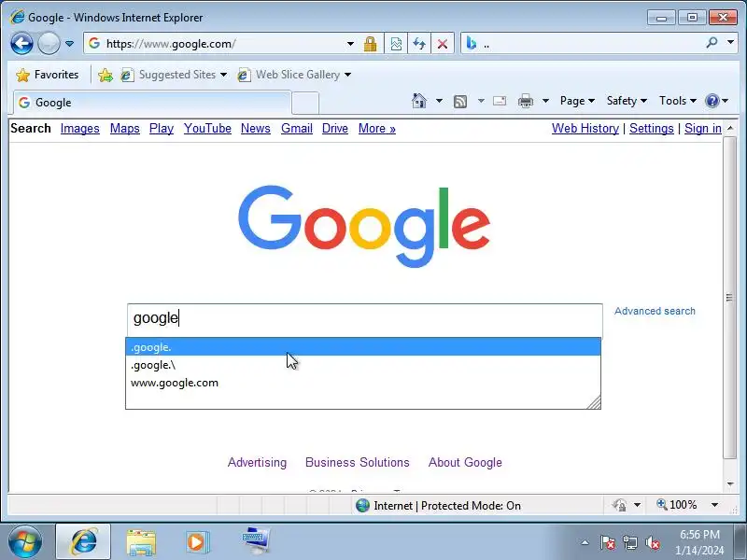Open the Tools menu
747x560 pixels.
[x=678, y=101]
